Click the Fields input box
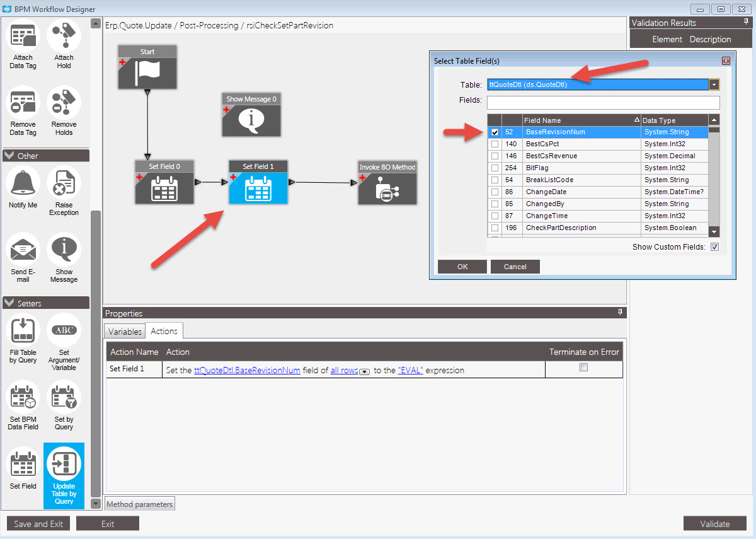This screenshot has width=756, height=539. coord(603,103)
